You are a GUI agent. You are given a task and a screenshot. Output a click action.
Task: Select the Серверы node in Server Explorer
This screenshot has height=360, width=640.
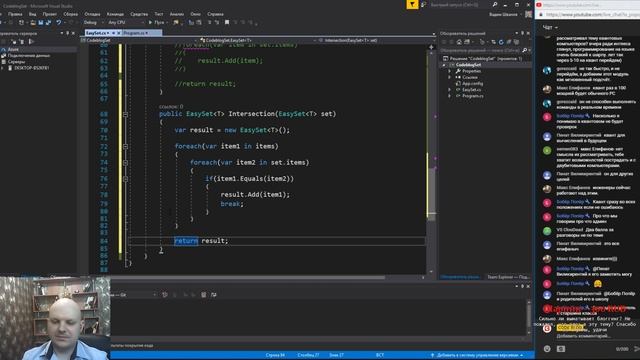coord(16,62)
